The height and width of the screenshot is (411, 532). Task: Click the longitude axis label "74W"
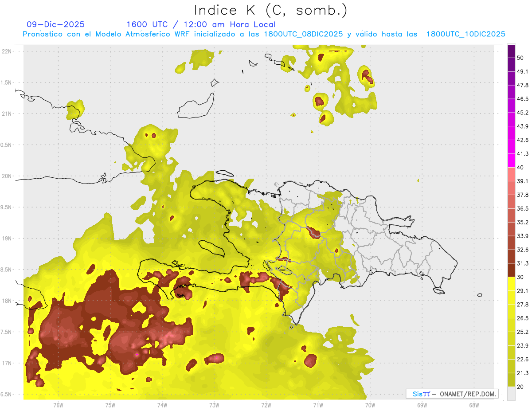pyautogui.click(x=162, y=405)
